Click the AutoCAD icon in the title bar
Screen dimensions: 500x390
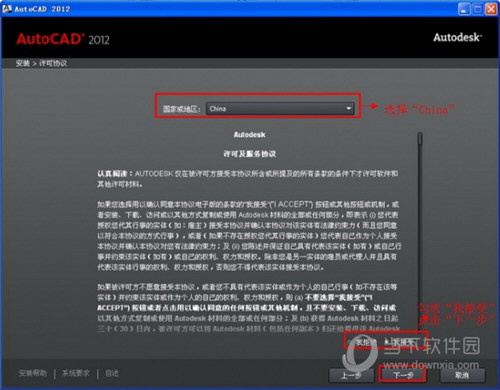(7, 9)
